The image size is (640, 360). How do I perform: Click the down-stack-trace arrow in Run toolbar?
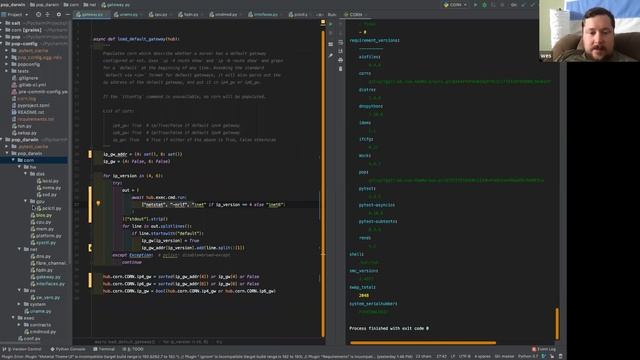click(340, 33)
